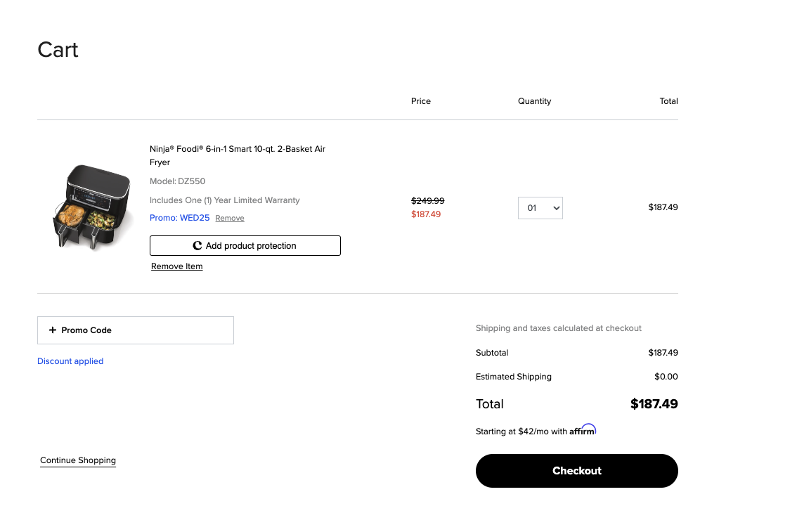This screenshot has height=532, width=797.
Task: Remove the WED25 promo code
Action: coord(230,219)
